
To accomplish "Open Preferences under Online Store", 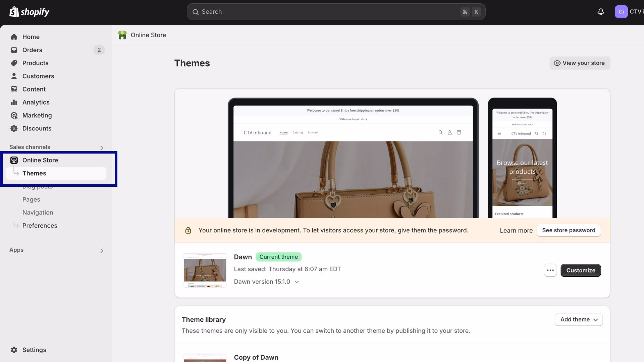I will (40, 226).
